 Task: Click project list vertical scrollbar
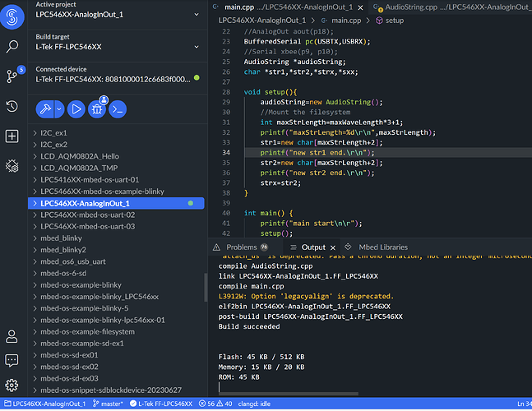click(x=206, y=288)
